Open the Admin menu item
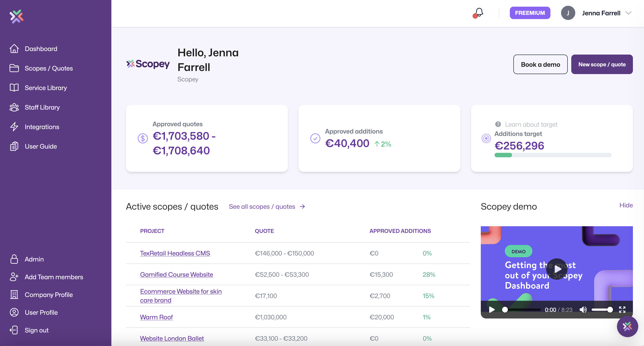Screen dimensions: 644x346 [x=34, y=259]
